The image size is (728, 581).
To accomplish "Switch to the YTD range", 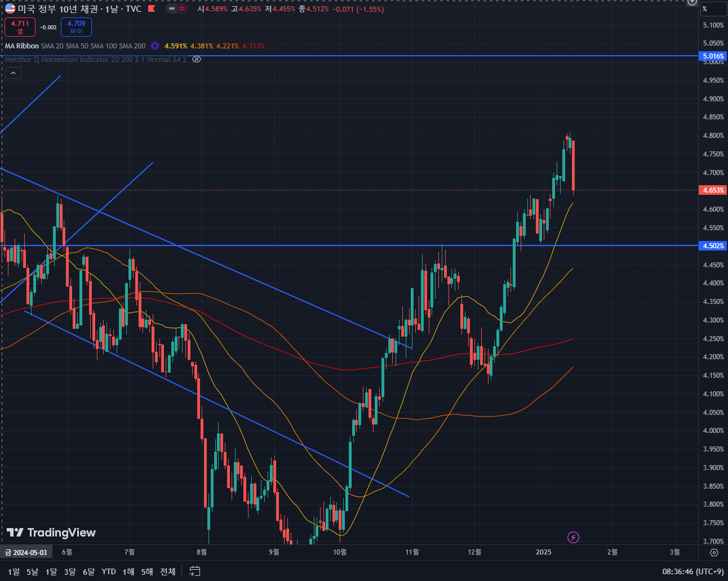I will pyautogui.click(x=109, y=571).
